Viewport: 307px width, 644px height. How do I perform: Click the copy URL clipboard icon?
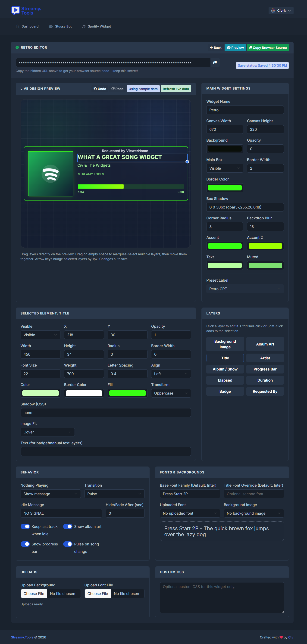[215, 62]
